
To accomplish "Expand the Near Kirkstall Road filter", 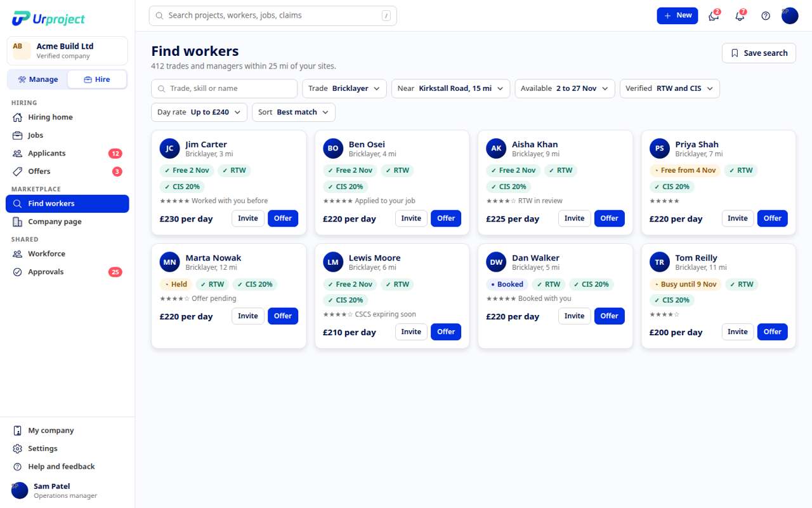I will 450,88.
